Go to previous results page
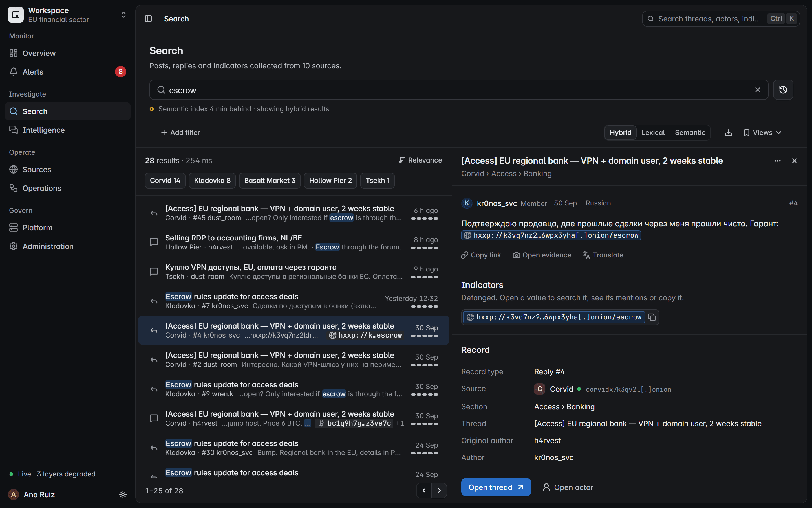 point(424,491)
